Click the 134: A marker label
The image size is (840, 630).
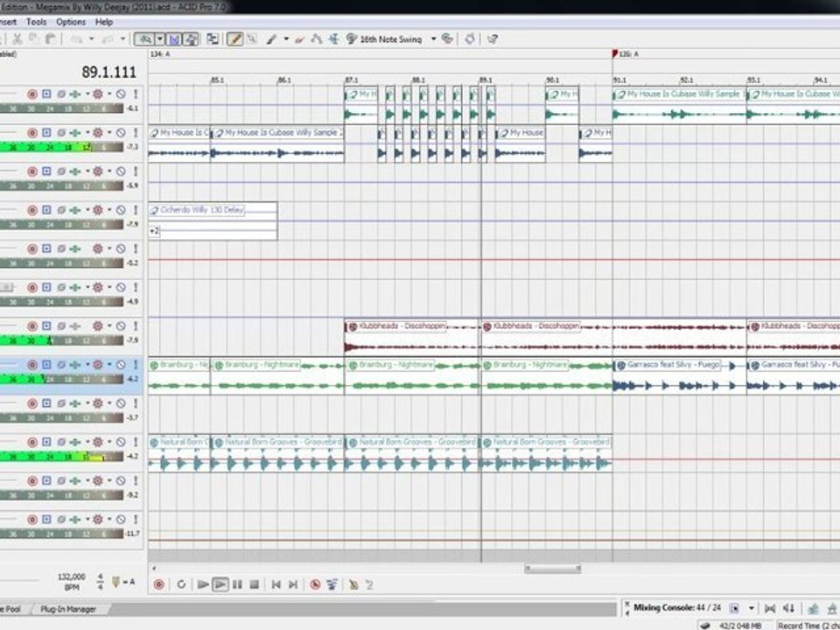(x=160, y=54)
